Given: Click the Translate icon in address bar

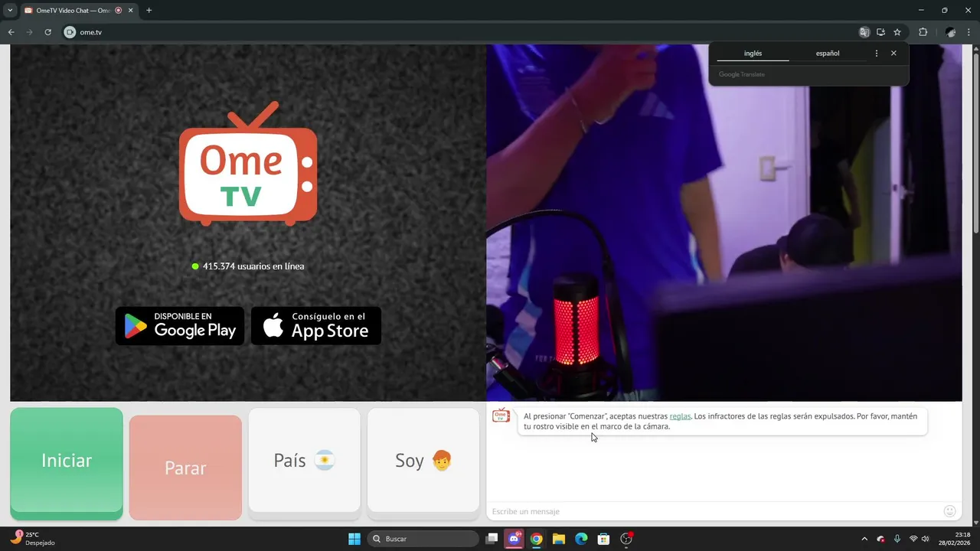Looking at the screenshot, I should pos(864,32).
